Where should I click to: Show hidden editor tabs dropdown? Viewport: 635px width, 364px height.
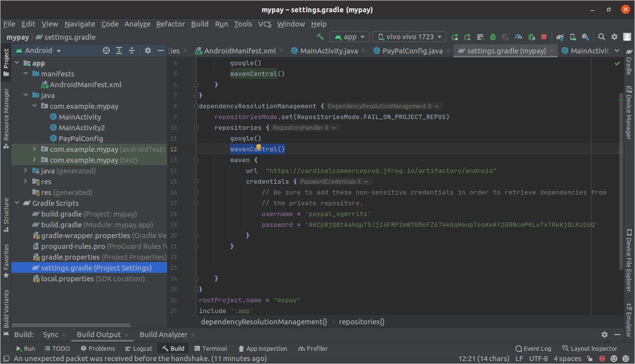point(616,51)
